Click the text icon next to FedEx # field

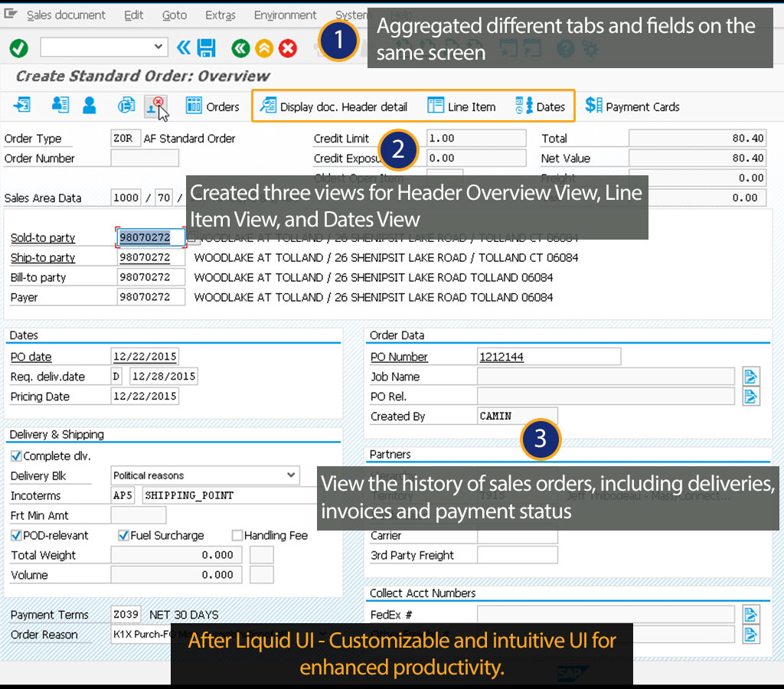coord(751,614)
